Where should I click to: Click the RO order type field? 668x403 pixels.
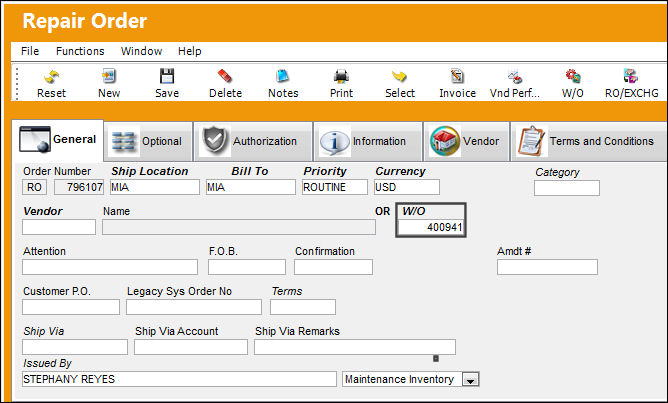click(x=35, y=187)
